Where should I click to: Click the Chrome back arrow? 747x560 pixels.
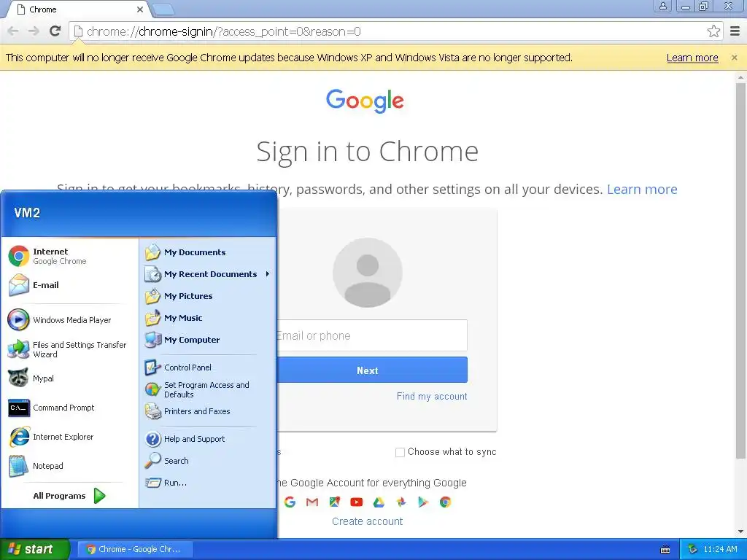point(13,31)
